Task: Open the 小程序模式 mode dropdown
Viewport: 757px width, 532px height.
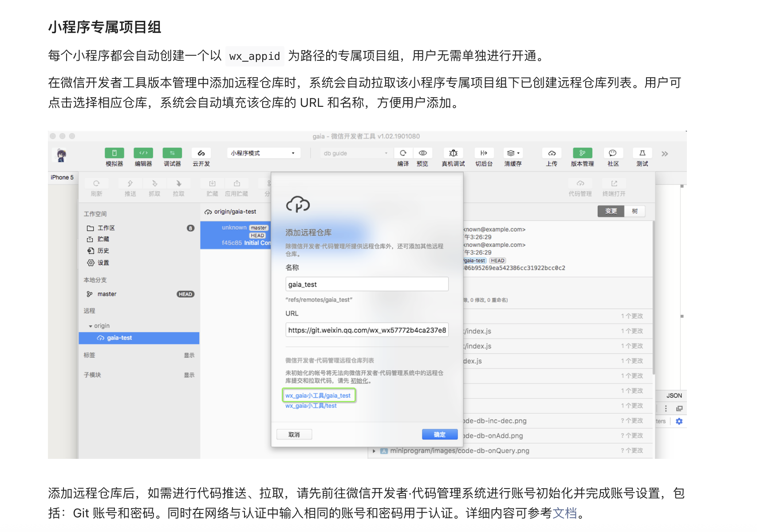Action: (x=264, y=153)
